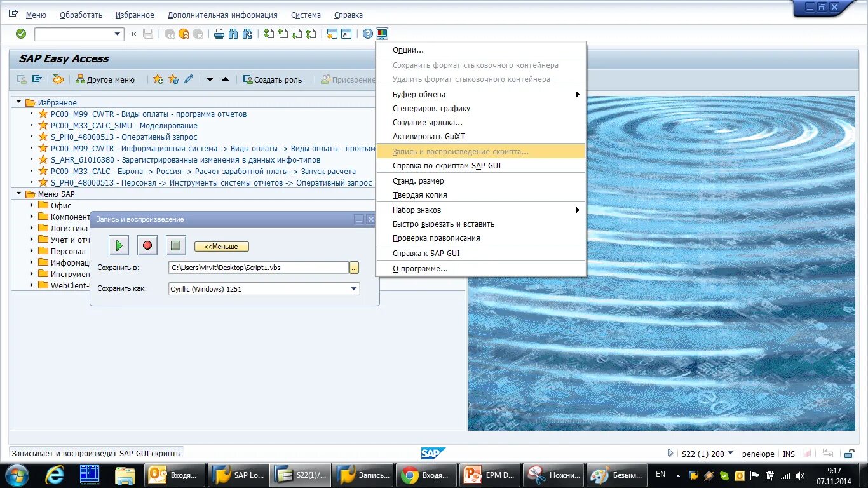Expand the Логистика folder node

point(31,228)
